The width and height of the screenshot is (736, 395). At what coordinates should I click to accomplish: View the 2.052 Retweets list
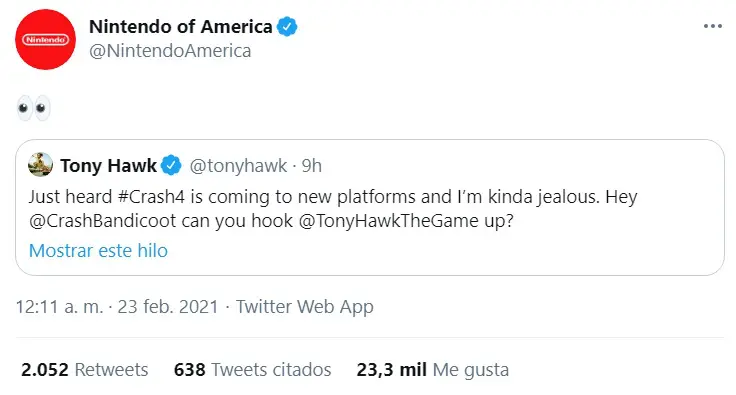[84, 370]
